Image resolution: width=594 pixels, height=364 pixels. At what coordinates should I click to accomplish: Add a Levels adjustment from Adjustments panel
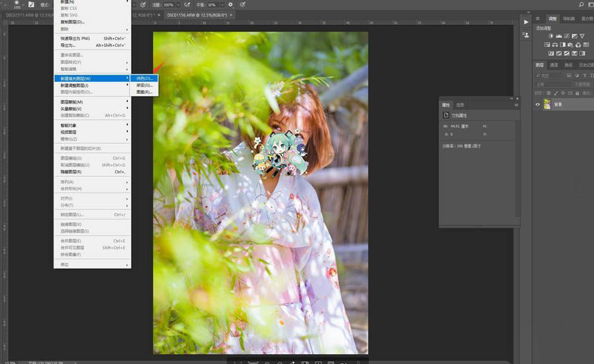tap(559, 36)
